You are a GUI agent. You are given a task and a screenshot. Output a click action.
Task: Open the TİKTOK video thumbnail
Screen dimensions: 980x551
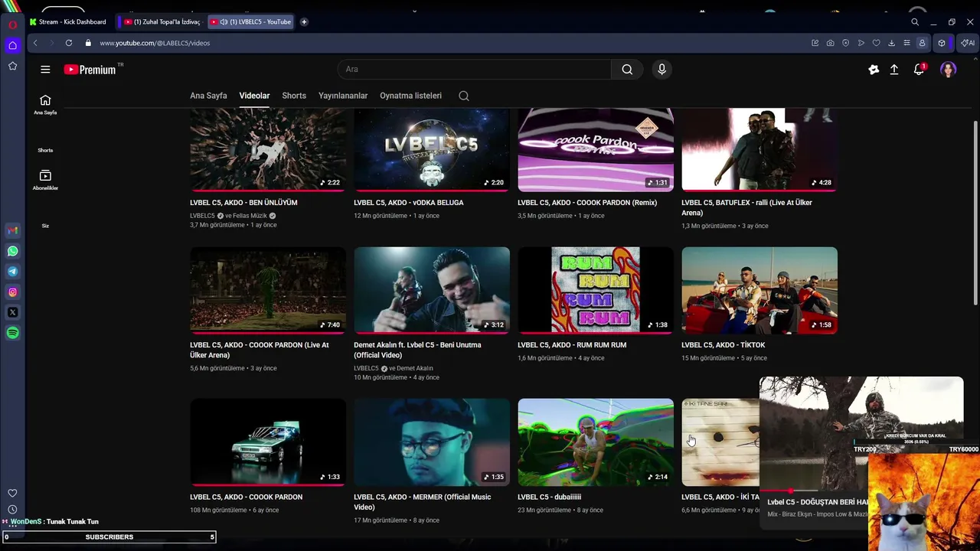coord(759,290)
